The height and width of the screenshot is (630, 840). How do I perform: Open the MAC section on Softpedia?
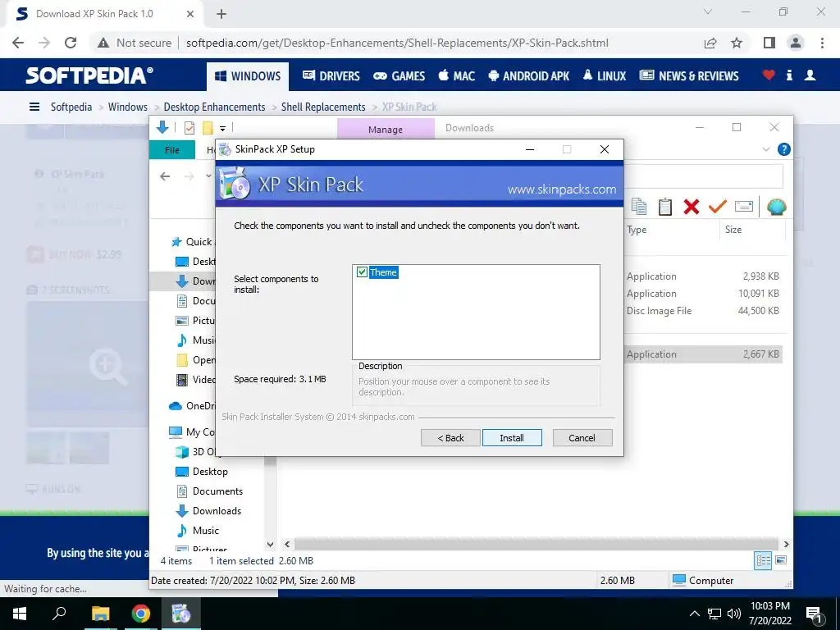pyautogui.click(x=456, y=76)
